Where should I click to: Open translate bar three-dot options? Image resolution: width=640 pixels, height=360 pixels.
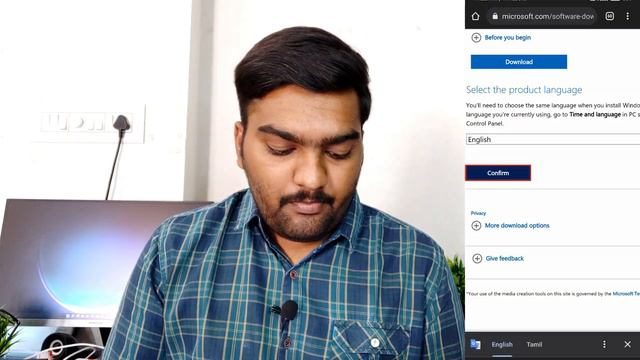(x=604, y=344)
